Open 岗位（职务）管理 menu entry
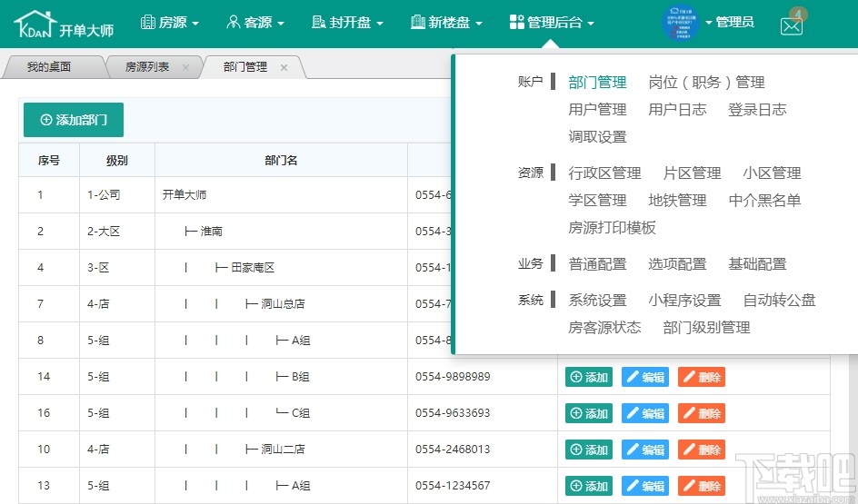The width and height of the screenshot is (858, 504). coord(706,83)
